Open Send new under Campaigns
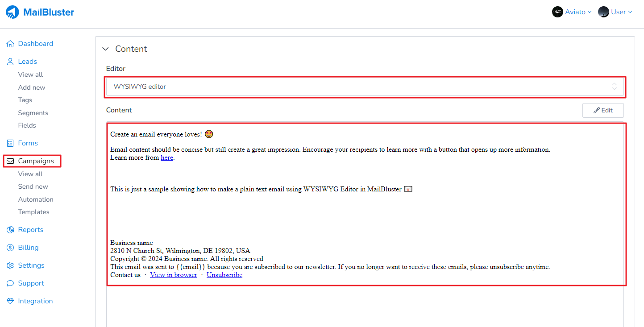 (33, 186)
